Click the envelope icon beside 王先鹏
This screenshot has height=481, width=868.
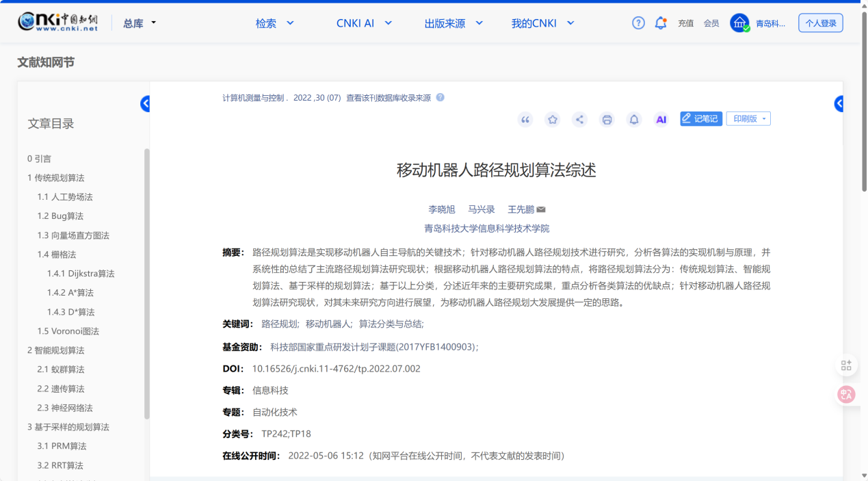(541, 209)
